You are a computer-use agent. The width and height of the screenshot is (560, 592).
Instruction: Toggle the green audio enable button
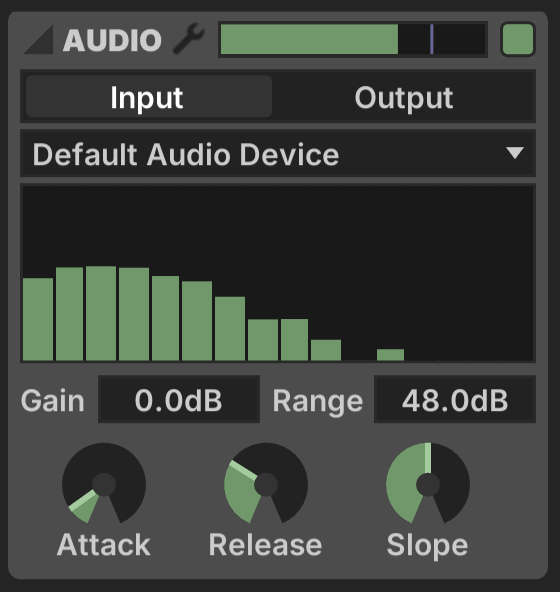point(518,39)
